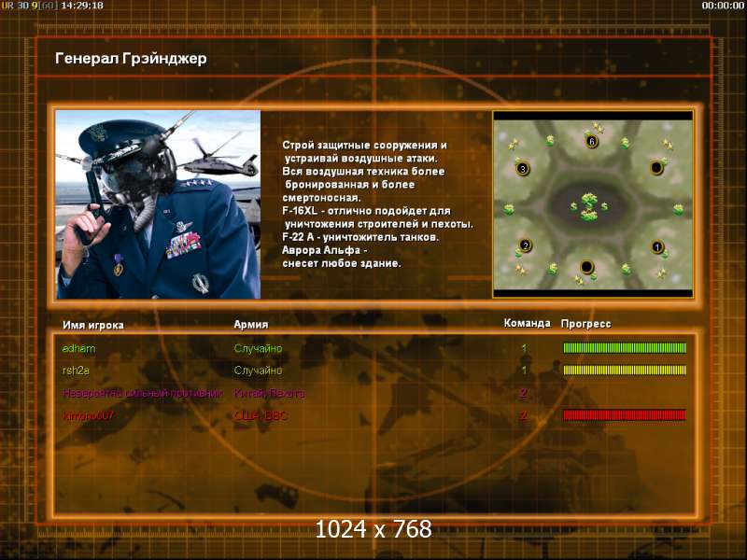This screenshot has height=560, width=747.
Task: Select start position 2 marker on minimap
Action: tap(526, 246)
